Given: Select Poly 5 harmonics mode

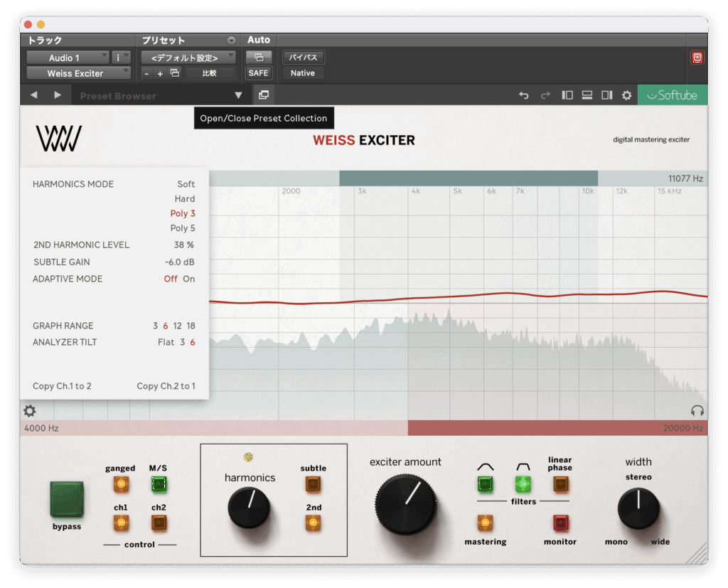Looking at the screenshot, I should pyautogui.click(x=183, y=228).
